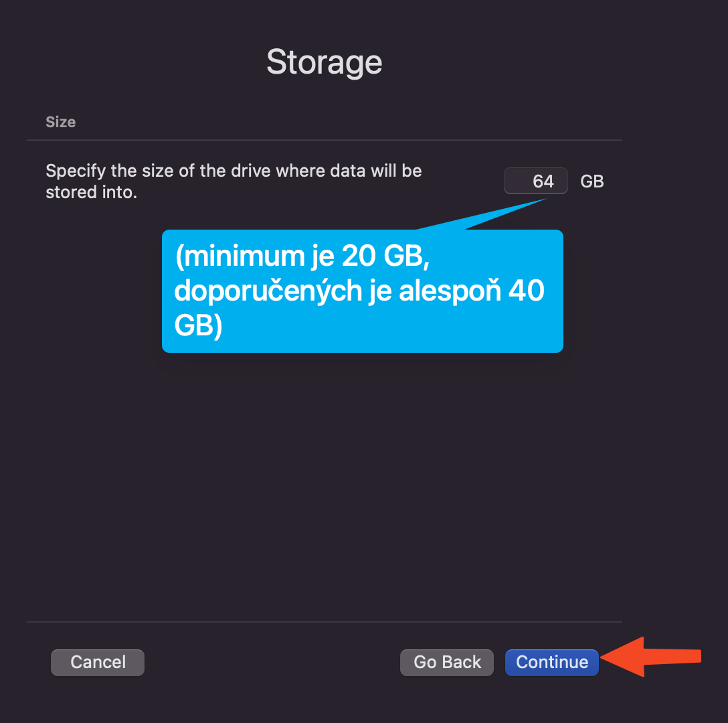
Task: Go back to the previous step
Action: pos(447,662)
